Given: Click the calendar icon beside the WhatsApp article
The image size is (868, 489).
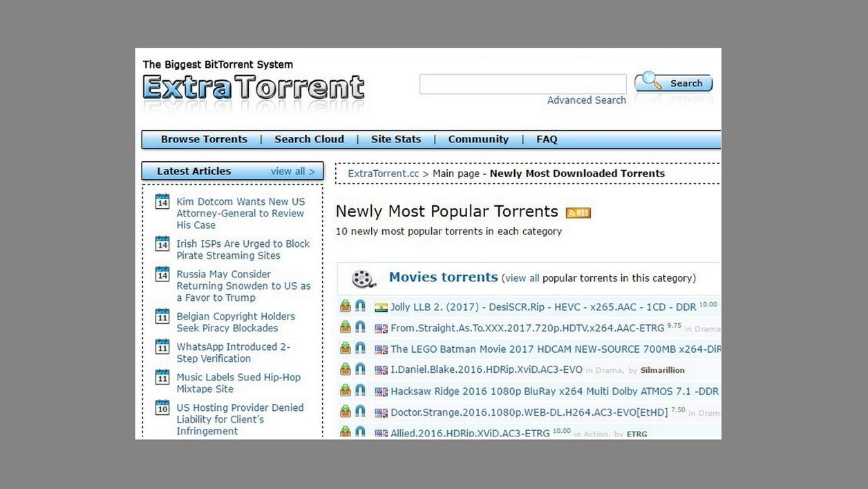Looking at the screenshot, I should pos(162,347).
